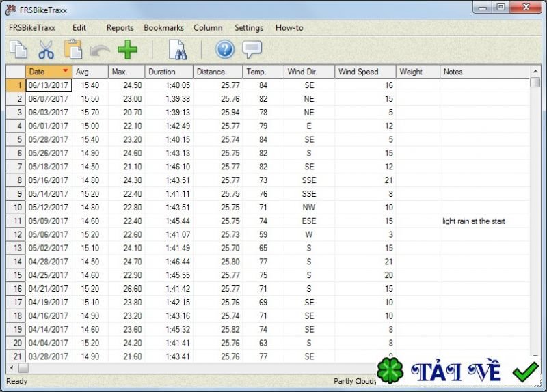
Task: Click duration cell 1:40:05
Action: pos(169,85)
